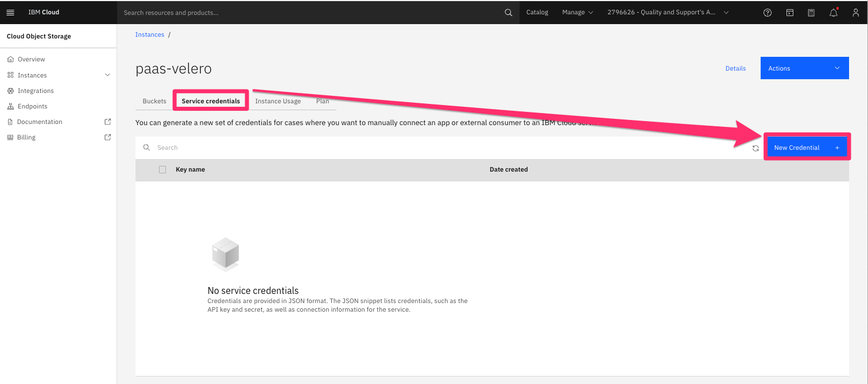Click the magnifier icon in credentials search
The width and height of the screenshot is (868, 384).
point(146,148)
